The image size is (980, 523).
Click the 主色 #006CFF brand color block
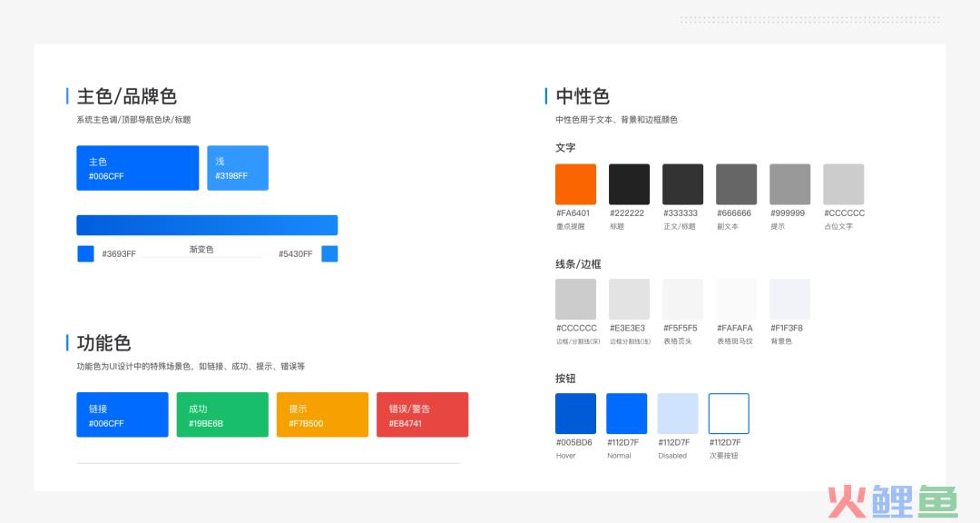pyautogui.click(x=137, y=168)
